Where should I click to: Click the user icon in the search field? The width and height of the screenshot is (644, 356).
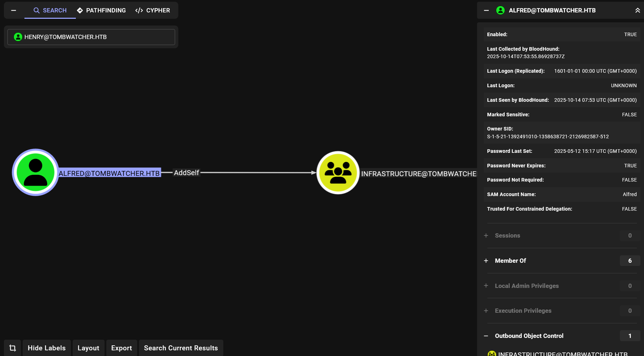coord(18,37)
